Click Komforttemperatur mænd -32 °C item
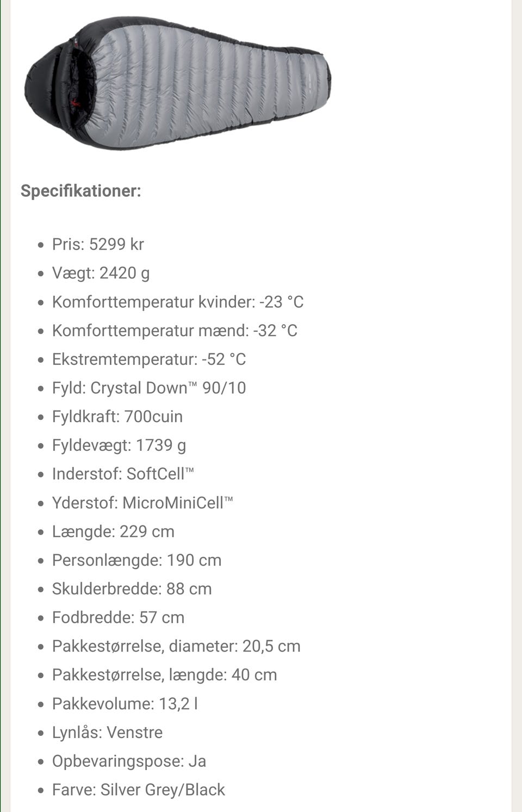 tap(175, 331)
